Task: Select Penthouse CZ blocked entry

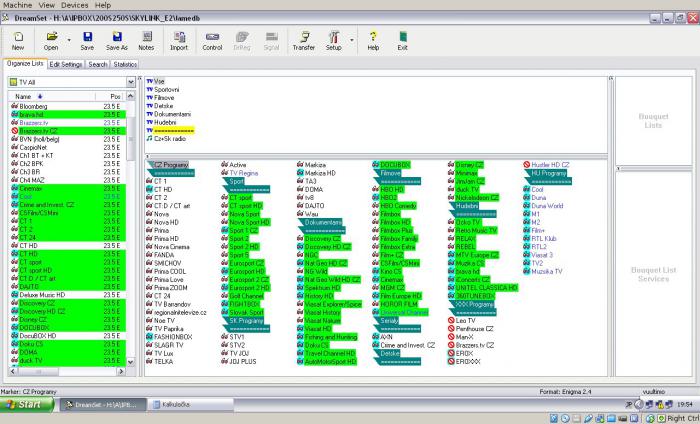Action: [471, 329]
